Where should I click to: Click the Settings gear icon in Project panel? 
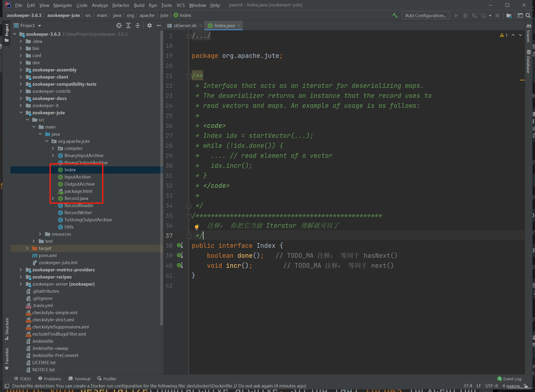tap(149, 25)
